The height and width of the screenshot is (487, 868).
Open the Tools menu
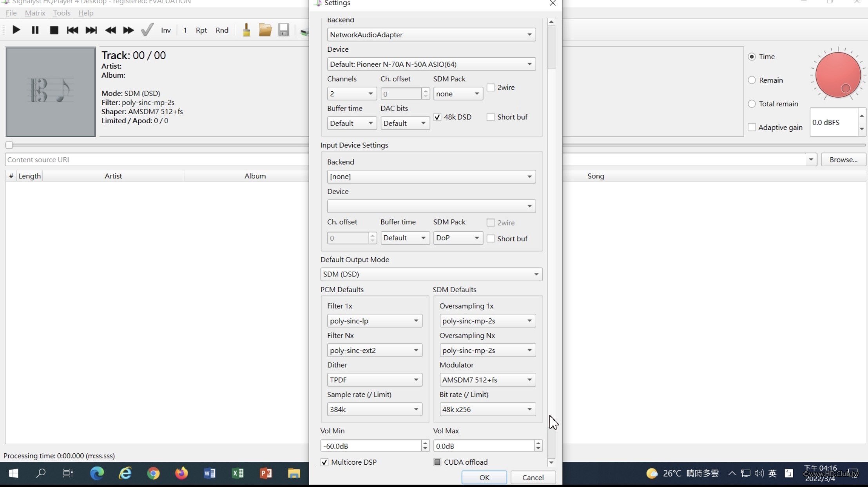[62, 13]
